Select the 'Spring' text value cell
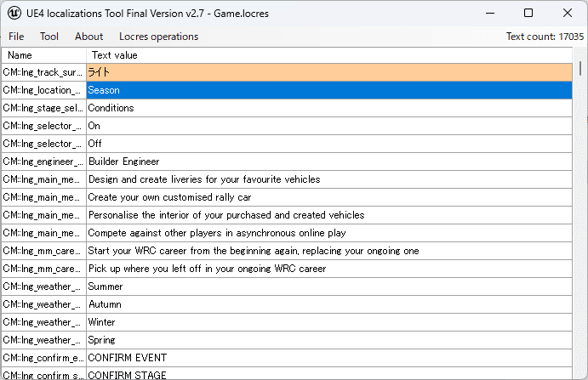The width and height of the screenshot is (588, 380). pyautogui.click(x=328, y=340)
